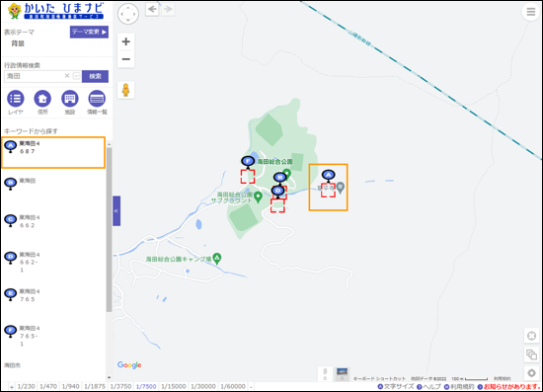
Task: Open the 情報一覧 information list icon
Action: pos(97,99)
